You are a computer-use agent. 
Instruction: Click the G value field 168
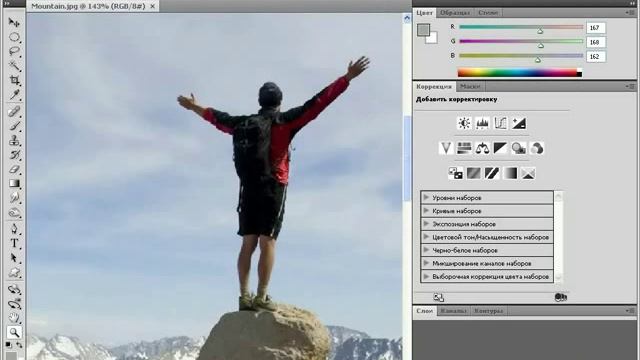pyautogui.click(x=596, y=42)
